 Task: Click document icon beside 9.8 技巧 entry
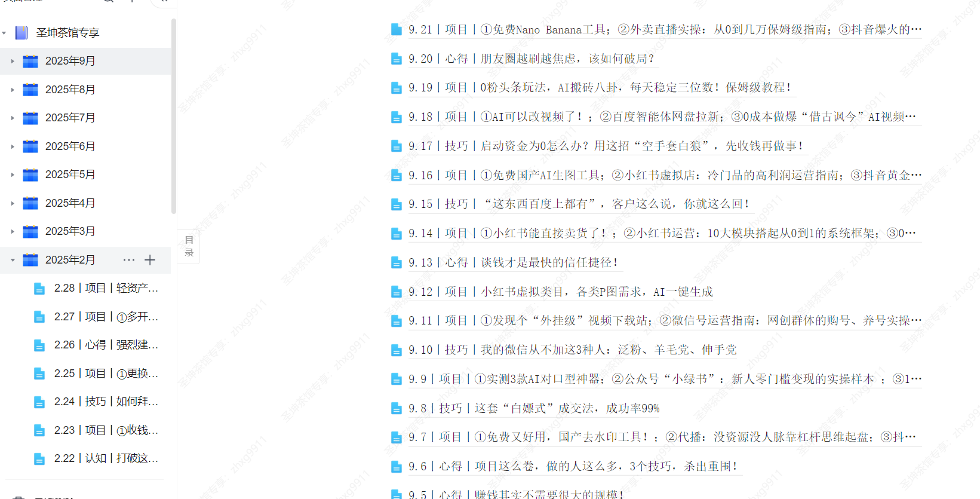(397, 408)
